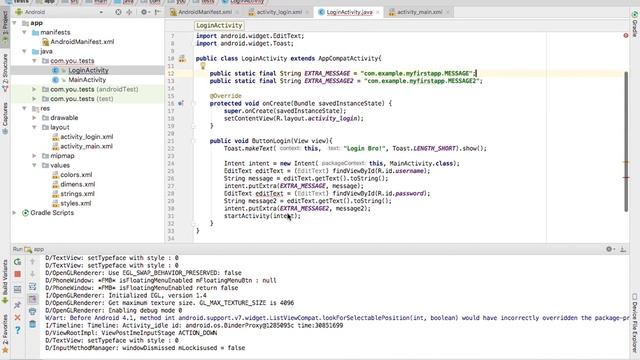Select LoginActivity in project tree
Screen dimensions: 640x360
88,70
